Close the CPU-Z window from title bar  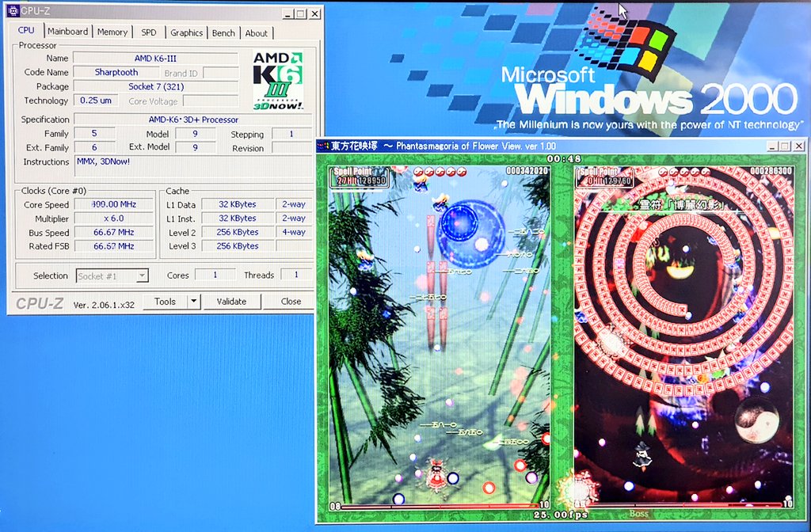click(x=314, y=14)
